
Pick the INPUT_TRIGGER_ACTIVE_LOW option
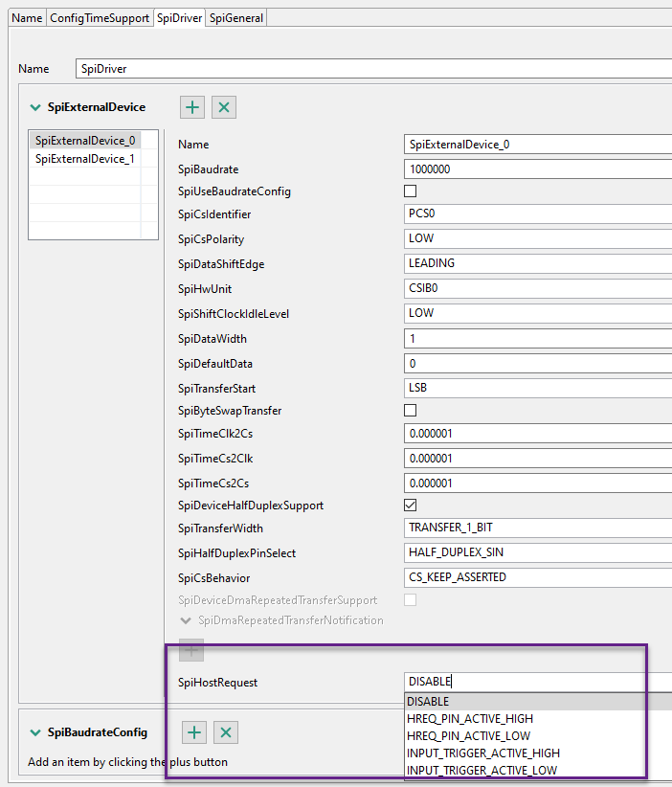(482, 771)
